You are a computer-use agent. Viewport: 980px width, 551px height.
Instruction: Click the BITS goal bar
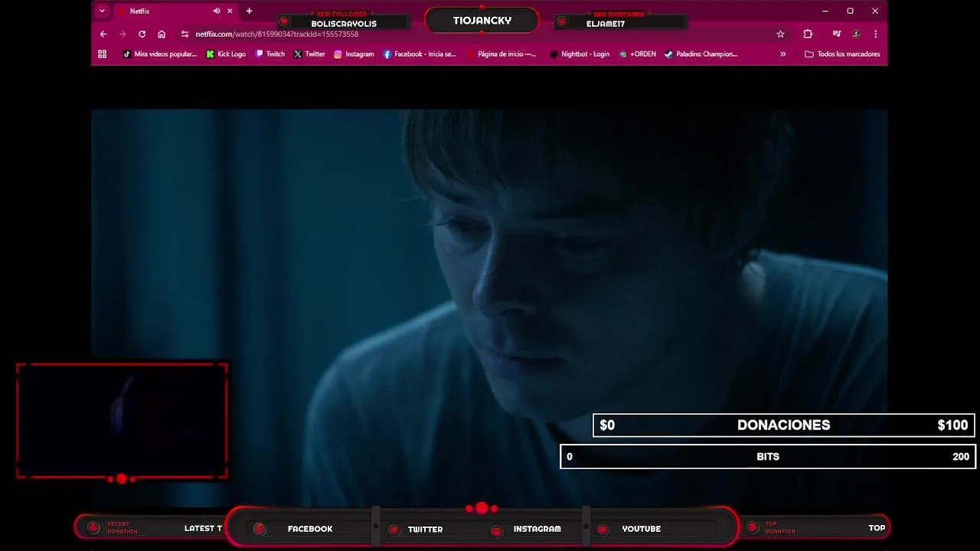(768, 456)
